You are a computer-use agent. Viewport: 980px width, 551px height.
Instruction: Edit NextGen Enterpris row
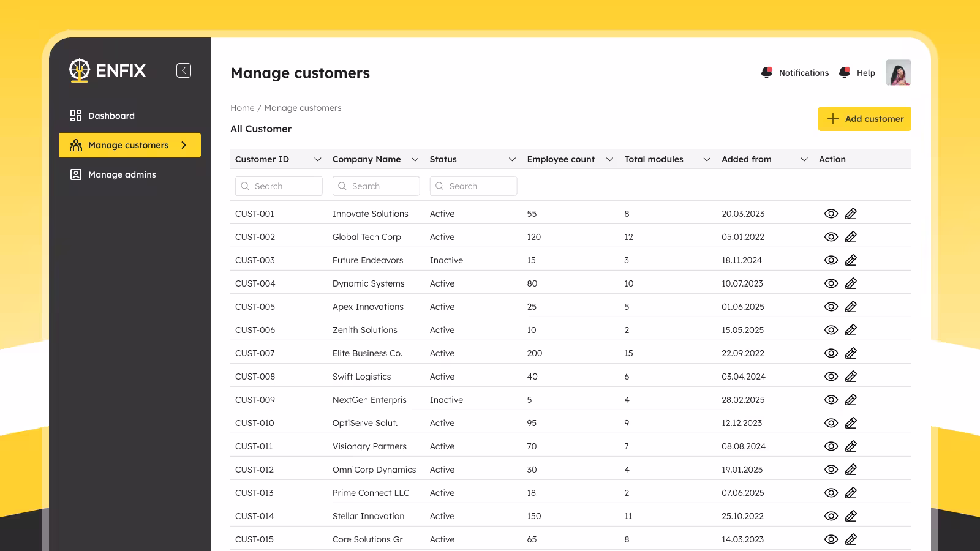click(x=851, y=400)
